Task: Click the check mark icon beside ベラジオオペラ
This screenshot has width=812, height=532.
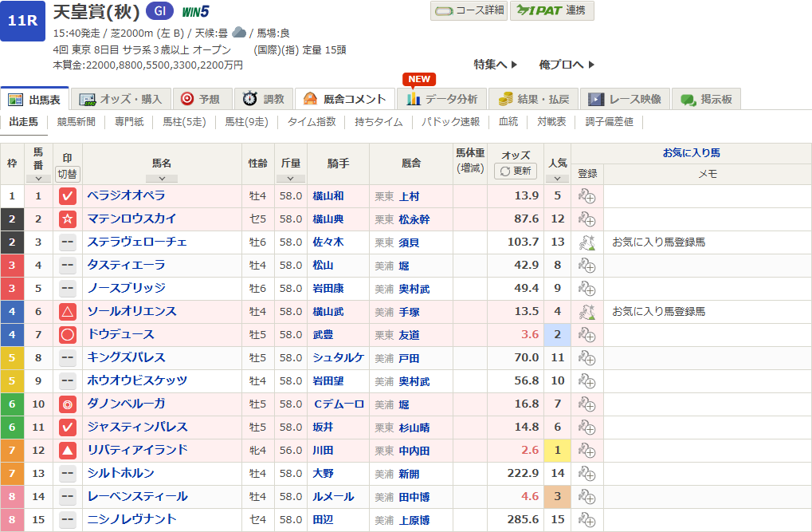Action: tap(69, 195)
